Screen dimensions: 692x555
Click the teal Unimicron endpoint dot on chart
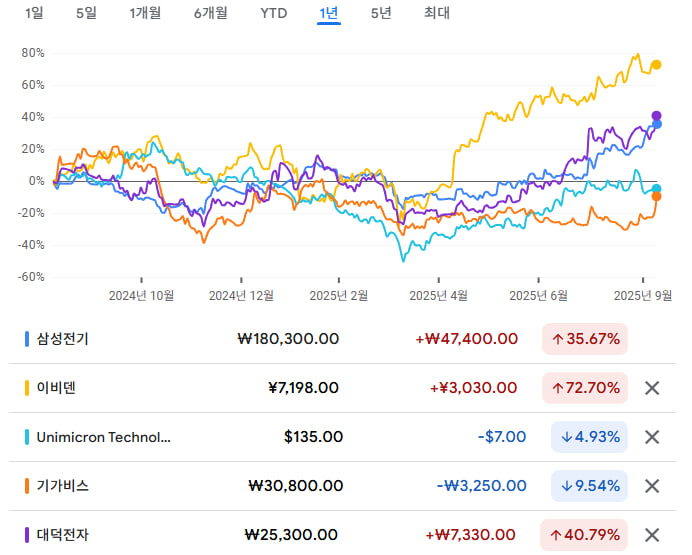coord(656,189)
